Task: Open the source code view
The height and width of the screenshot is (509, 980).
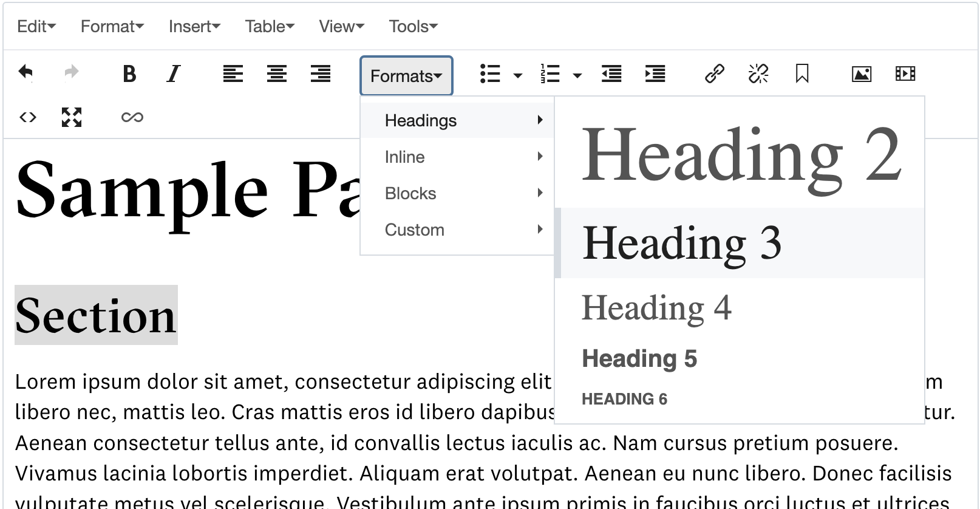Action: coord(28,117)
